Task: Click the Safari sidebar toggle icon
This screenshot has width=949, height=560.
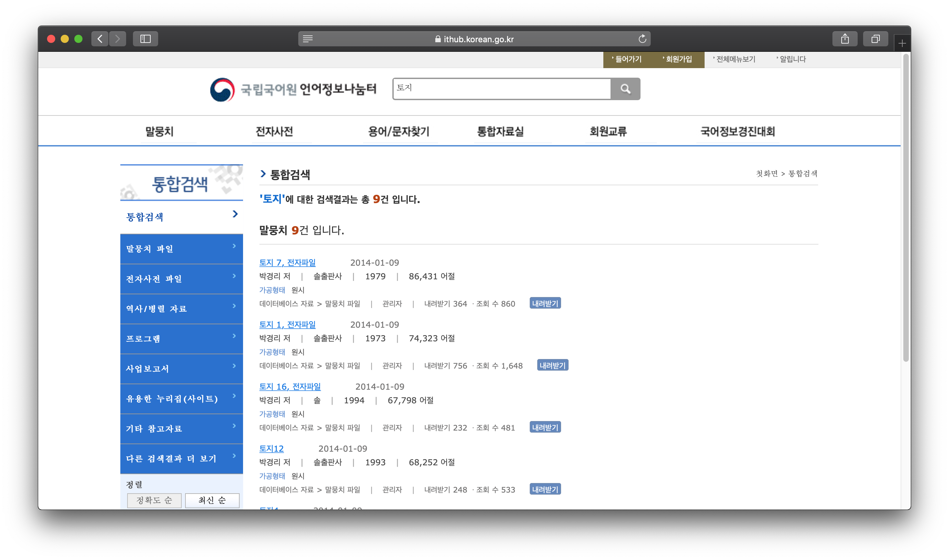Action: point(146,38)
